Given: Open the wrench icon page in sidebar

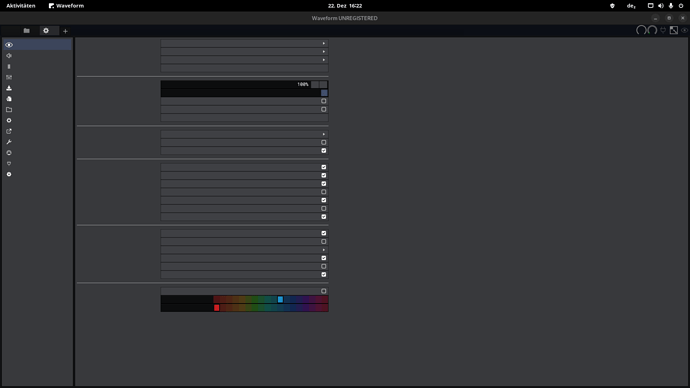Looking at the screenshot, I should click(9, 142).
